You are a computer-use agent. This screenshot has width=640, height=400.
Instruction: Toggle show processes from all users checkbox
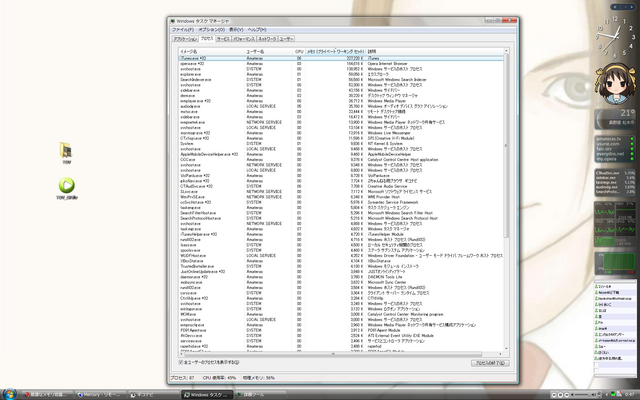tap(181, 362)
